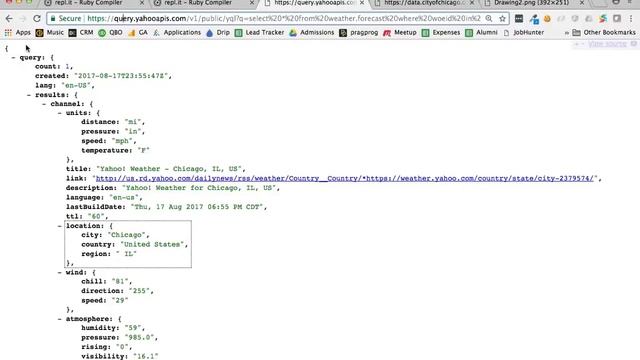Open the Expenses bookmark
Viewport: 640px width, 360px height.
point(440,33)
